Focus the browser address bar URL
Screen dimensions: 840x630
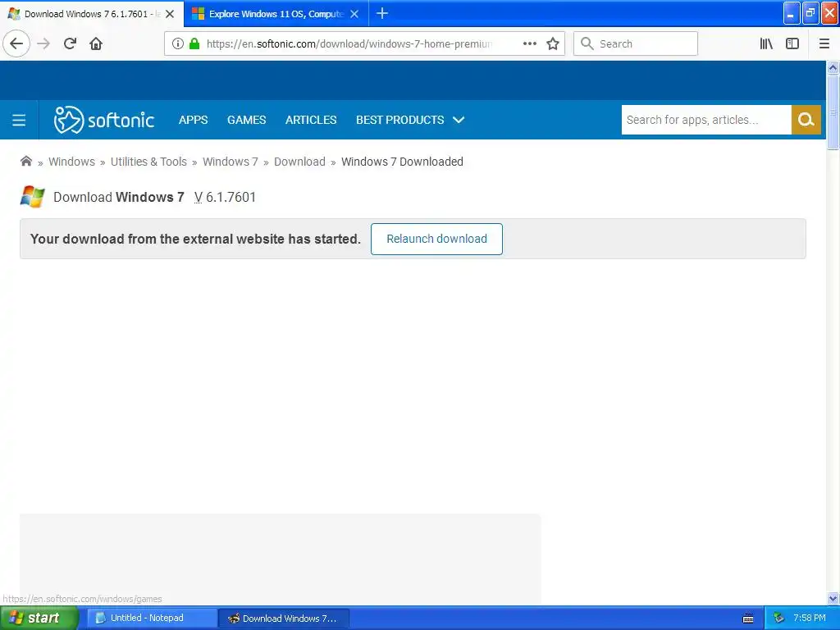[x=349, y=44]
